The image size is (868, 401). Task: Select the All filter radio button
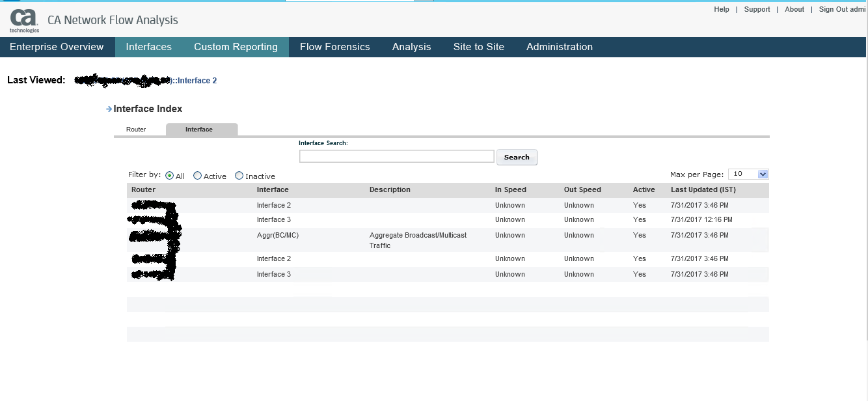(x=170, y=176)
